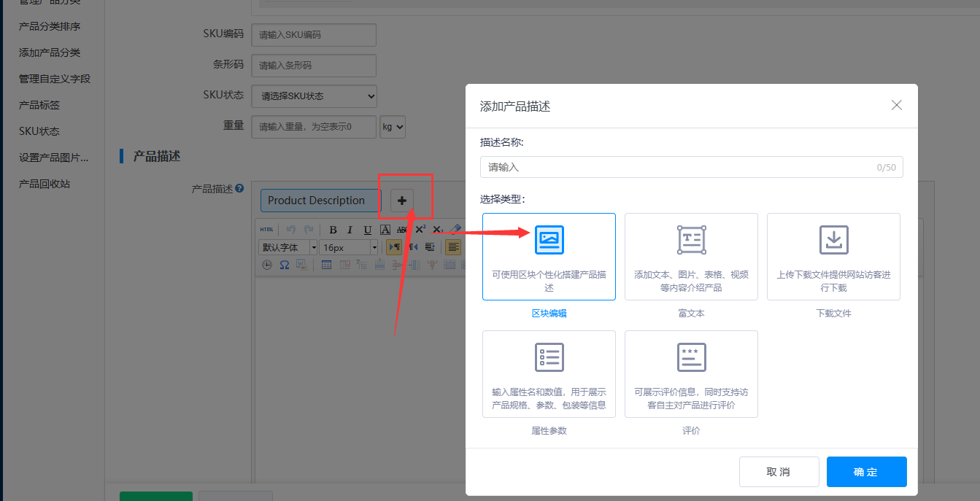Click the 确定 confirm button
Viewport: 980px width, 501px height.
coord(866,472)
